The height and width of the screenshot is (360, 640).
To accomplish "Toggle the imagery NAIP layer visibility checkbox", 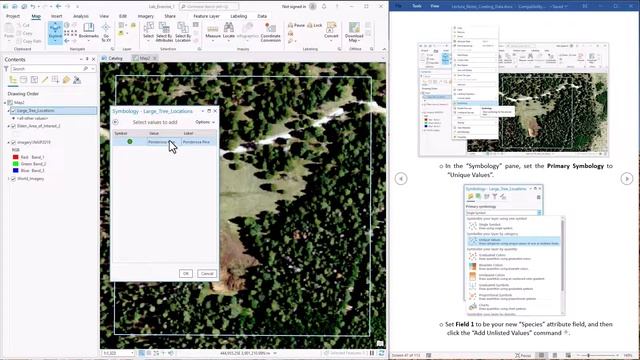I will (x=13, y=142).
